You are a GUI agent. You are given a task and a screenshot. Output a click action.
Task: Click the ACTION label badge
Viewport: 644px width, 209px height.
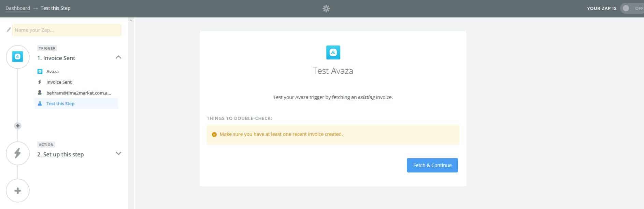click(46, 144)
